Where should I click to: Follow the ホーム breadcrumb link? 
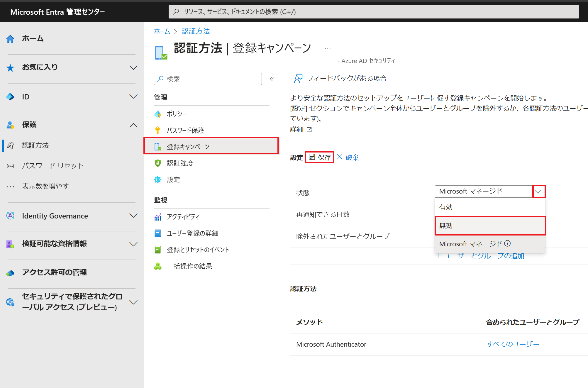(162, 31)
